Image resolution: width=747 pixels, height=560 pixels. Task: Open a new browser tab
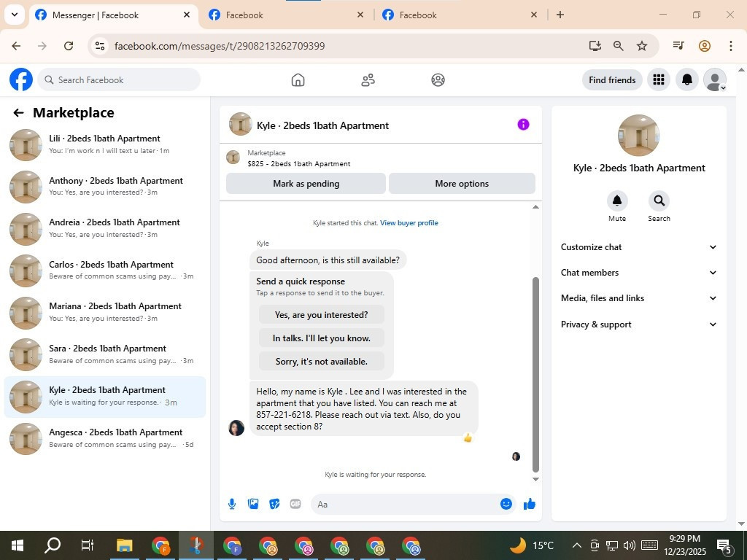coord(560,15)
